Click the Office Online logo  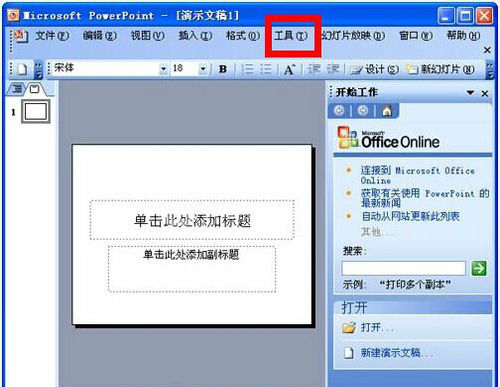388,138
